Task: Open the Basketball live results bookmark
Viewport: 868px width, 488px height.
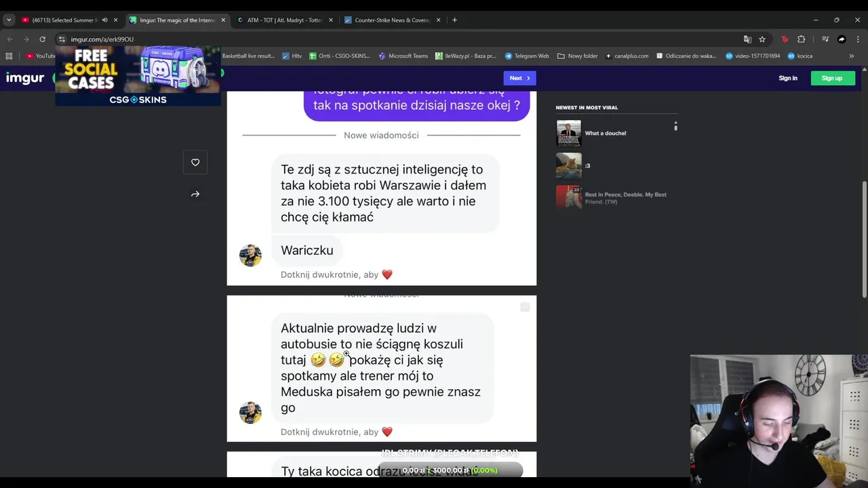Action: 248,56
